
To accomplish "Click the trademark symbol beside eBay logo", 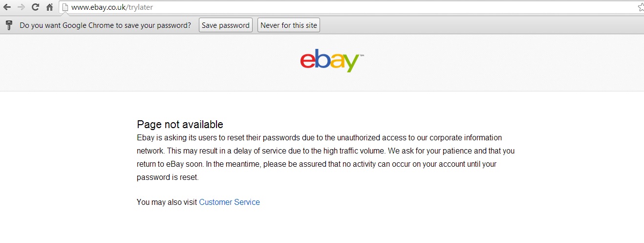I will (x=362, y=55).
